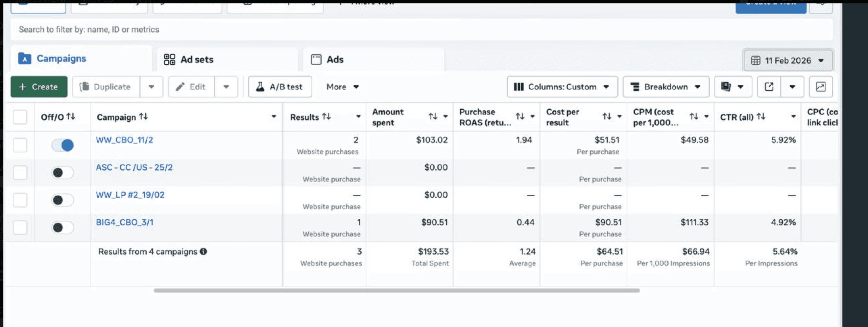This screenshot has height=327, width=868.
Task: Select the WW_LP #2_19/02 row checkbox
Action: (20, 200)
